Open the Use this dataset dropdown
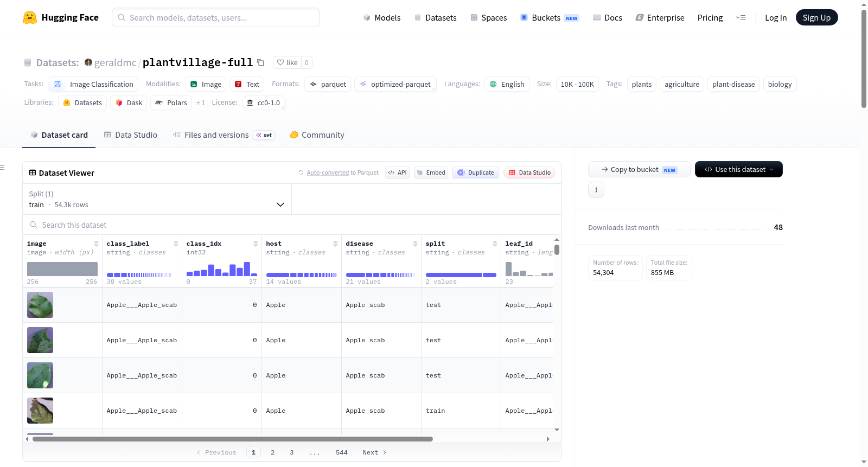This screenshot has width=868, height=467. [739, 169]
